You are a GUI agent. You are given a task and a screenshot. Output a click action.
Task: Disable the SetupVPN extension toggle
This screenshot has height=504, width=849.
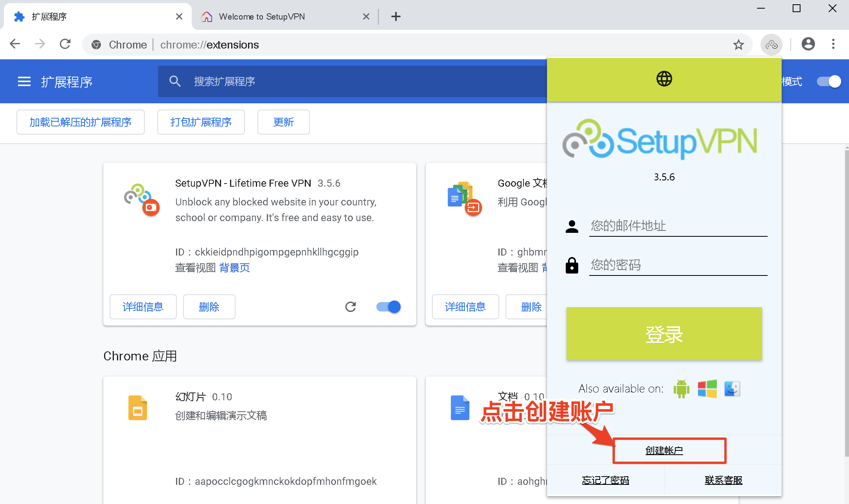coord(389,307)
